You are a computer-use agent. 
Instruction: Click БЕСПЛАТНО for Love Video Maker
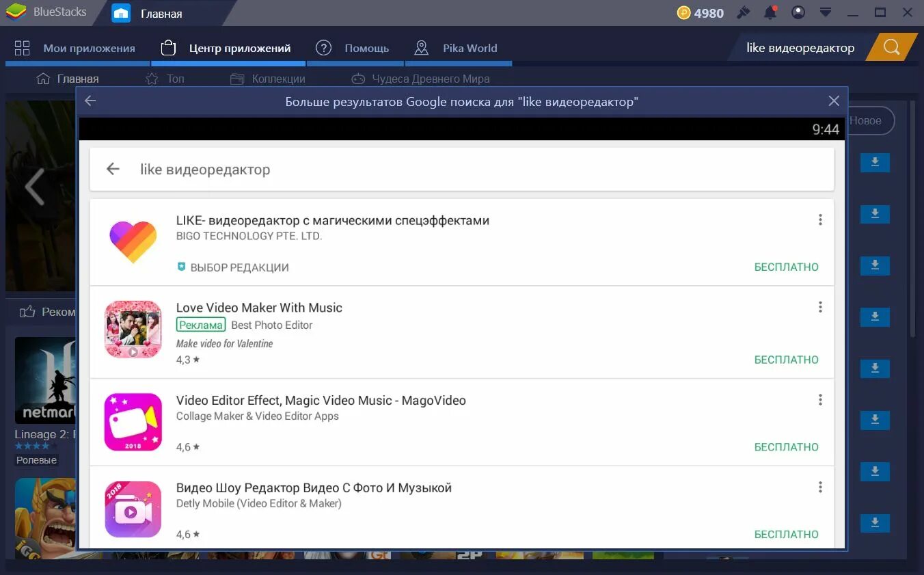[787, 360]
